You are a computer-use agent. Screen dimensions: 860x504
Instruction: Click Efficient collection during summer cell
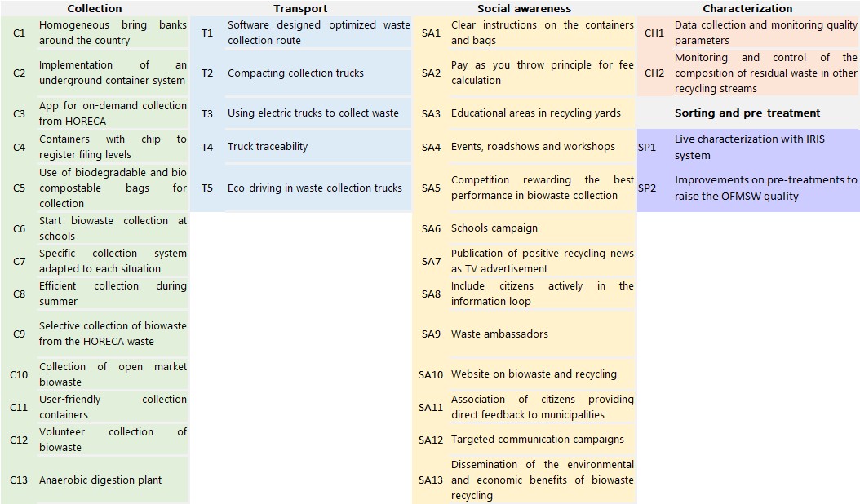[113, 294]
